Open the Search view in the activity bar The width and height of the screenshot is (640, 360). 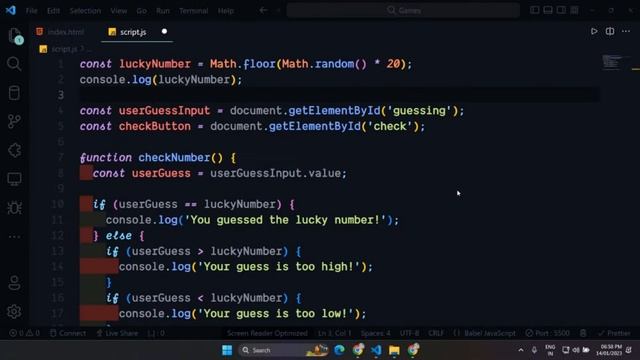pyautogui.click(x=14, y=64)
